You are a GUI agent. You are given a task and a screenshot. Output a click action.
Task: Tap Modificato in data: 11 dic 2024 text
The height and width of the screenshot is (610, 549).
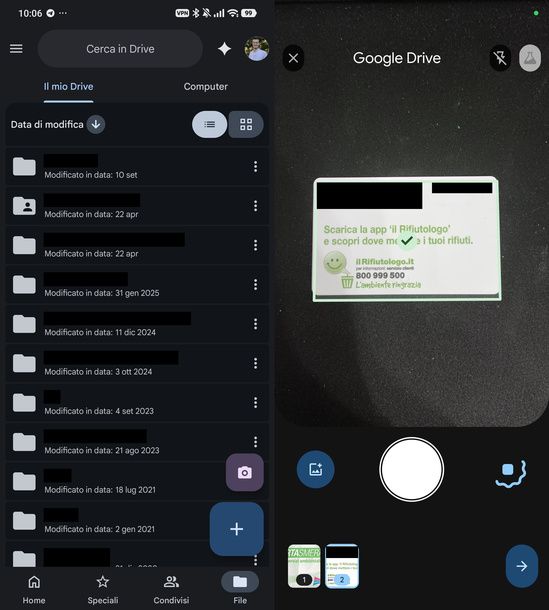(x=100, y=332)
